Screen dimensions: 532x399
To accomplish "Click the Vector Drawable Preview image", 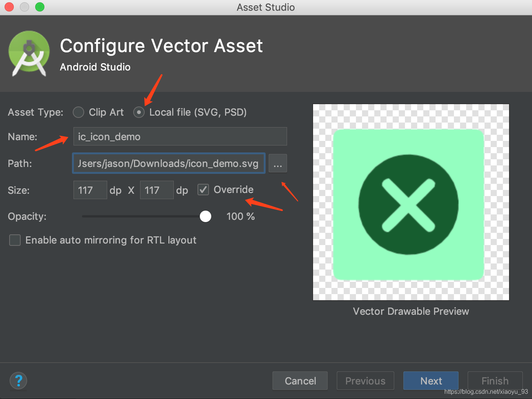I will click(411, 202).
